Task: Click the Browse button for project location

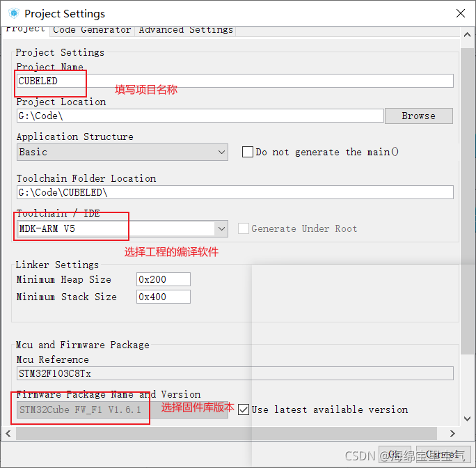Action: pos(419,116)
